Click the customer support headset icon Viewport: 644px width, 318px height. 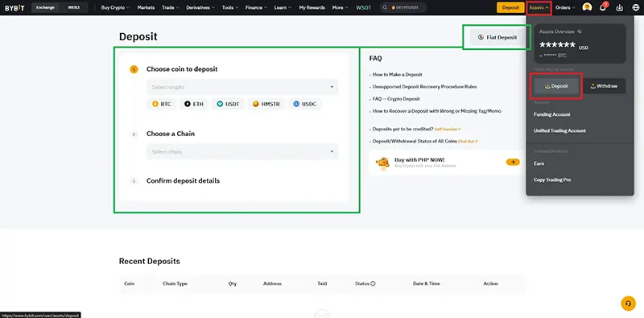(x=628, y=304)
